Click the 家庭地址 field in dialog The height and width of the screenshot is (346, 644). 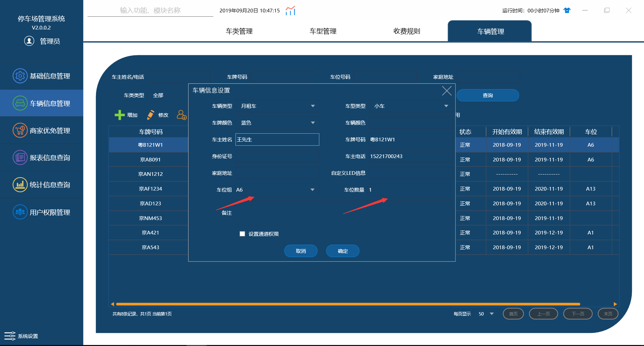[x=277, y=173]
